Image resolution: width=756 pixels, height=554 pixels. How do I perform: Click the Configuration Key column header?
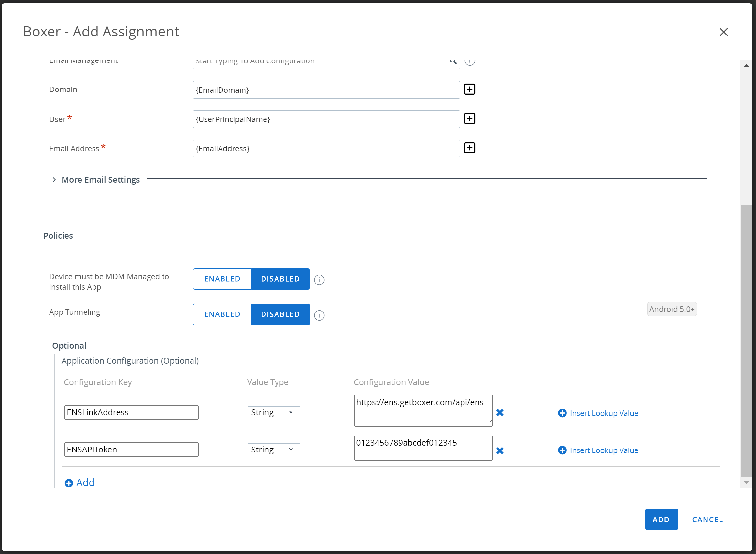click(x=98, y=382)
